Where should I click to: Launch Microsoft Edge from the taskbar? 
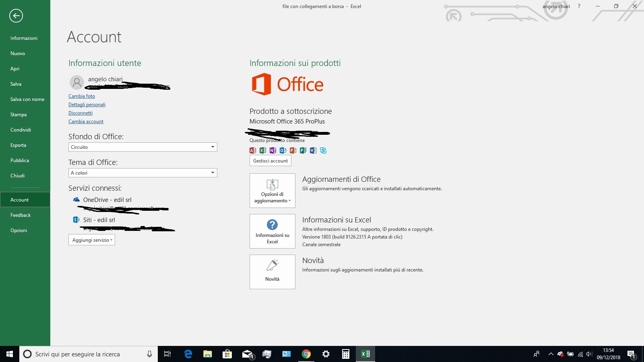[188, 354]
